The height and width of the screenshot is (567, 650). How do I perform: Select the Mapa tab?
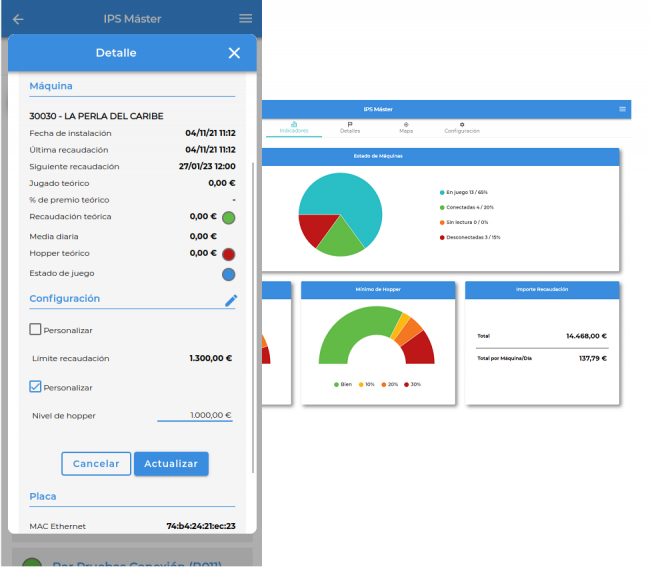point(406,127)
